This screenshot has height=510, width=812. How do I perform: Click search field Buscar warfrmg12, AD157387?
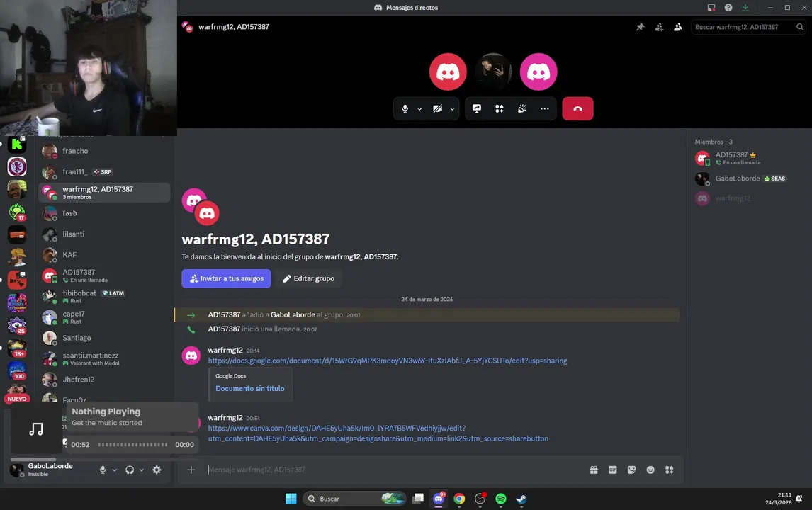pos(748,27)
